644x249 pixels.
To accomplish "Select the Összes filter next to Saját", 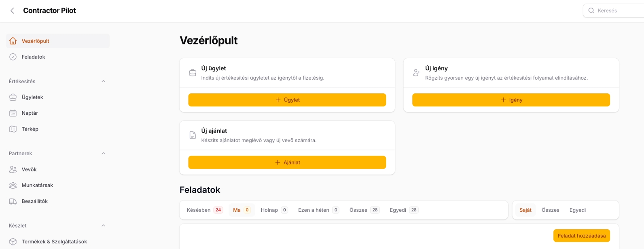I will [x=550, y=210].
